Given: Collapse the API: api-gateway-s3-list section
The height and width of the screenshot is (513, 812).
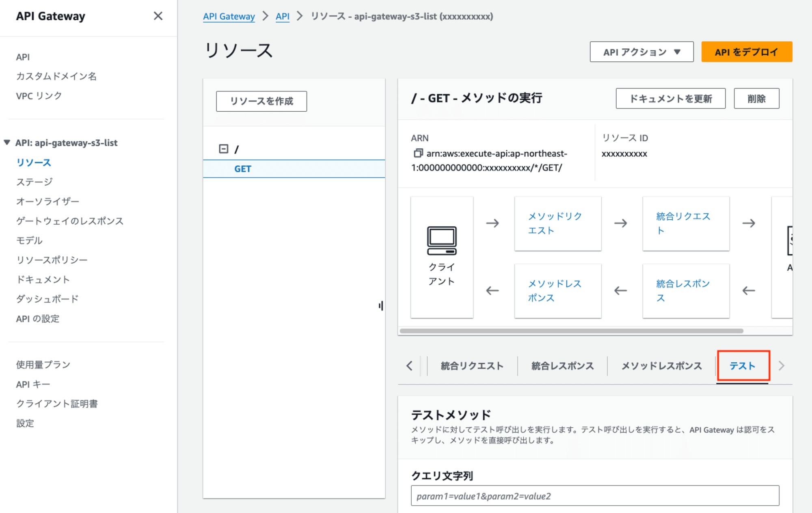Looking at the screenshot, I should pos(7,143).
